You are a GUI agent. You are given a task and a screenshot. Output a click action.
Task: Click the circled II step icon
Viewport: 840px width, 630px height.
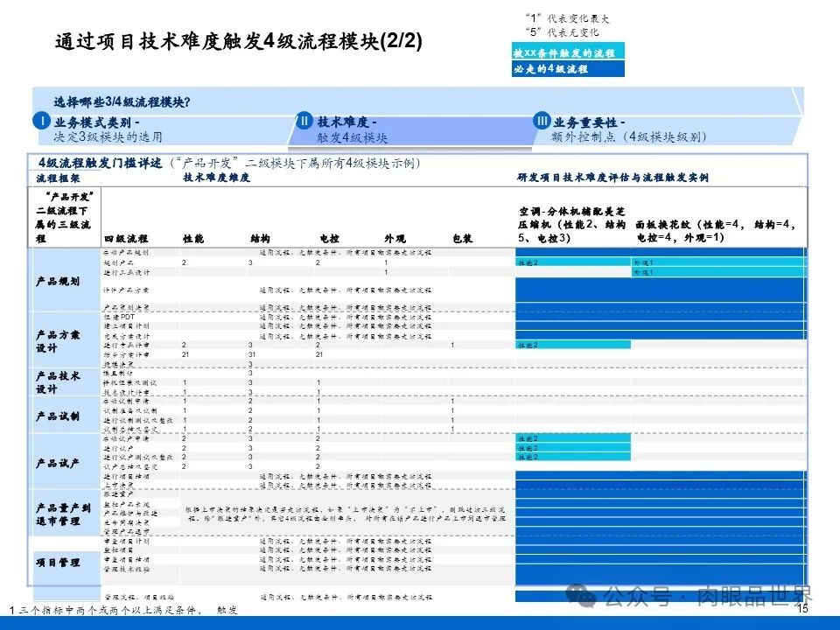304,121
